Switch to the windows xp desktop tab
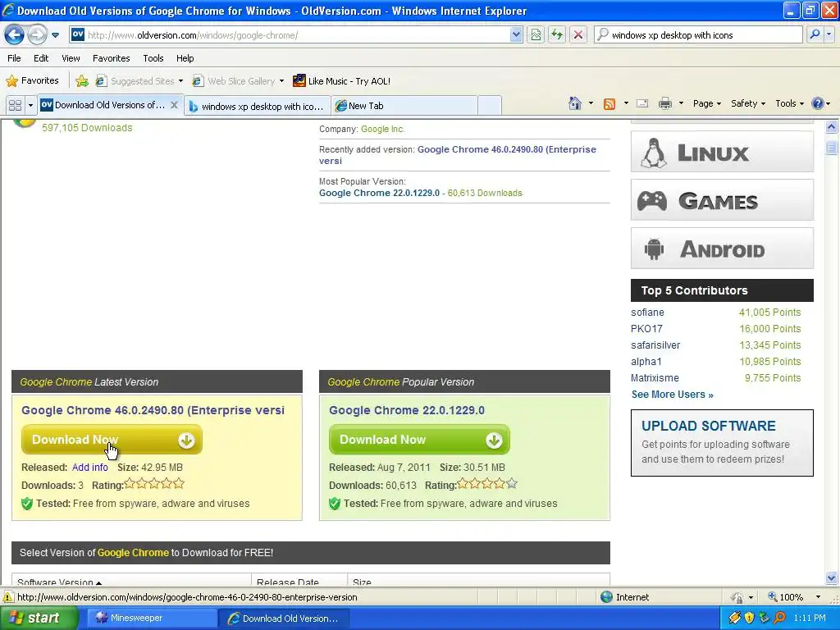The width and height of the screenshot is (840, 630). pos(258,106)
